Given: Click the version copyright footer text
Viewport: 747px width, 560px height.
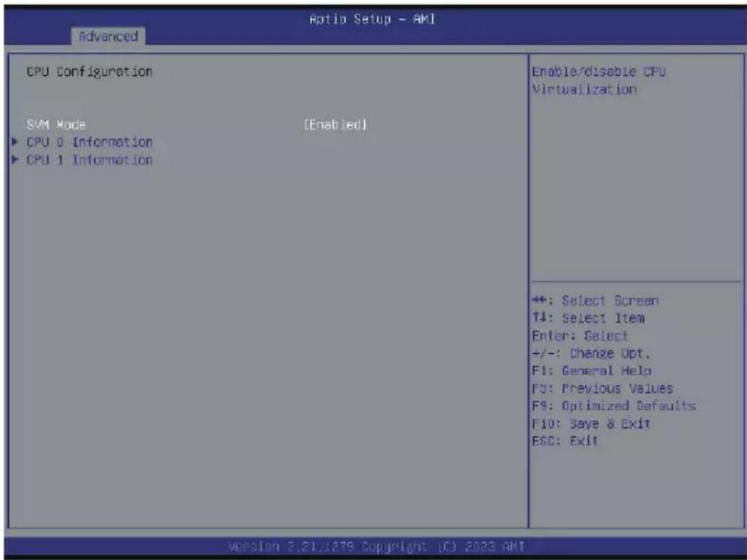Looking at the screenshot, I should [377, 546].
